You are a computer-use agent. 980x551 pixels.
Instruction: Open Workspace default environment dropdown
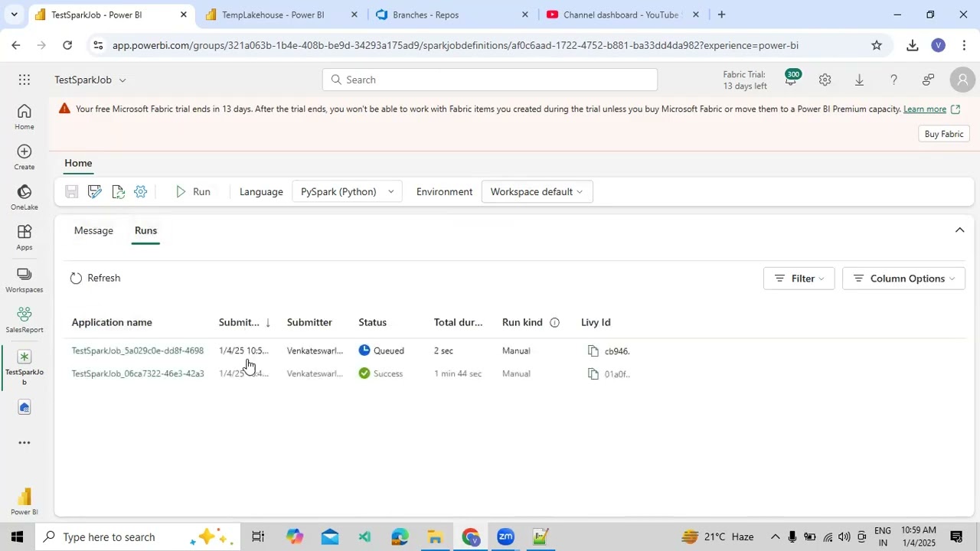[x=537, y=192]
